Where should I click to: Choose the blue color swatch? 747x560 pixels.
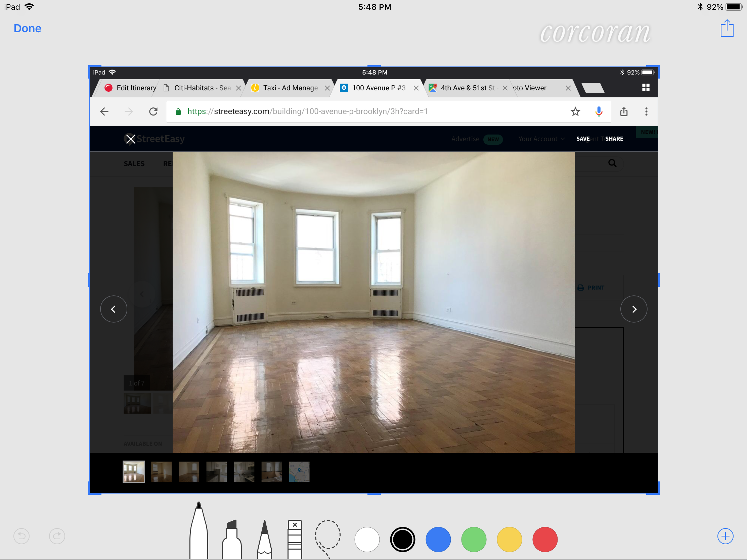(x=438, y=540)
